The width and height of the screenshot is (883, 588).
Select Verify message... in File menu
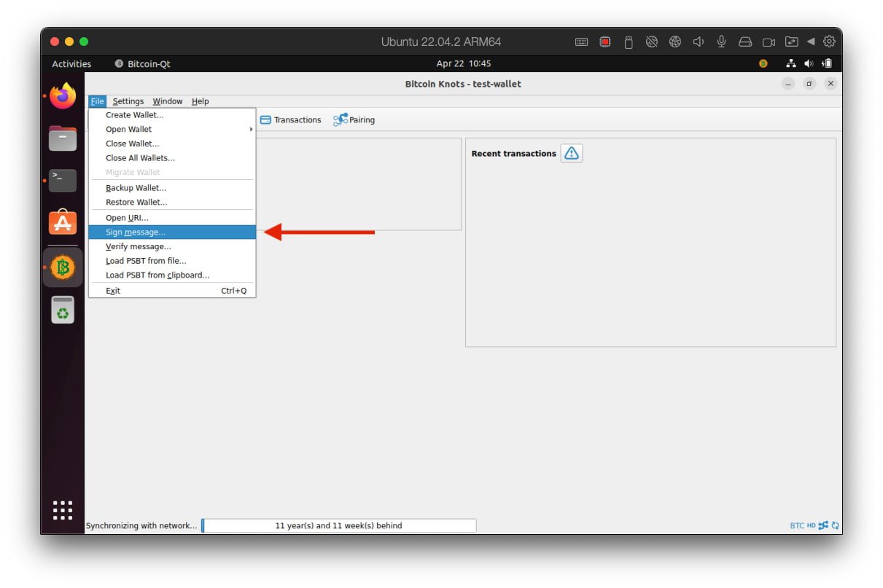(x=172, y=246)
